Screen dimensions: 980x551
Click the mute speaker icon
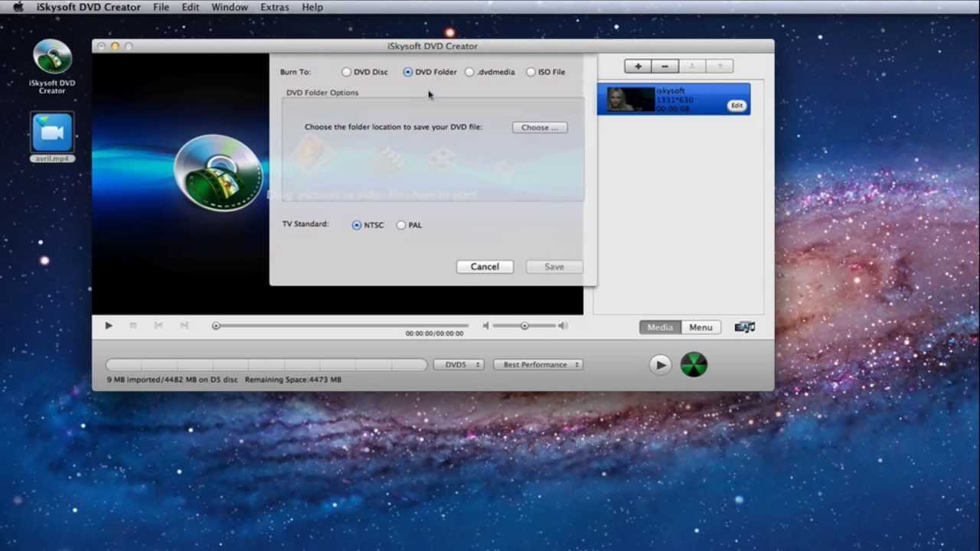pos(485,326)
